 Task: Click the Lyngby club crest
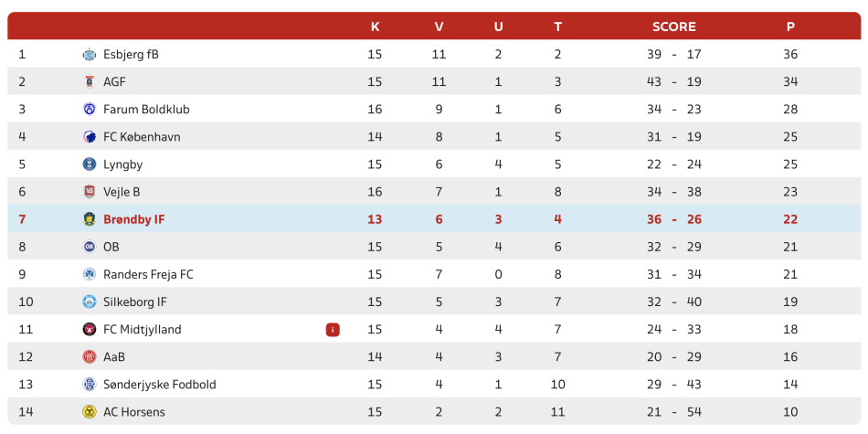90,164
